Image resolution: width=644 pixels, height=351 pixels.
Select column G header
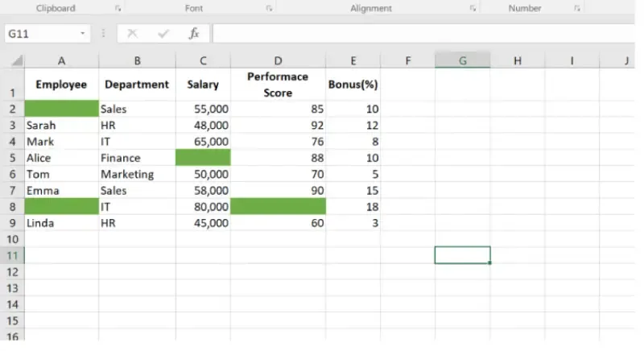coord(462,61)
